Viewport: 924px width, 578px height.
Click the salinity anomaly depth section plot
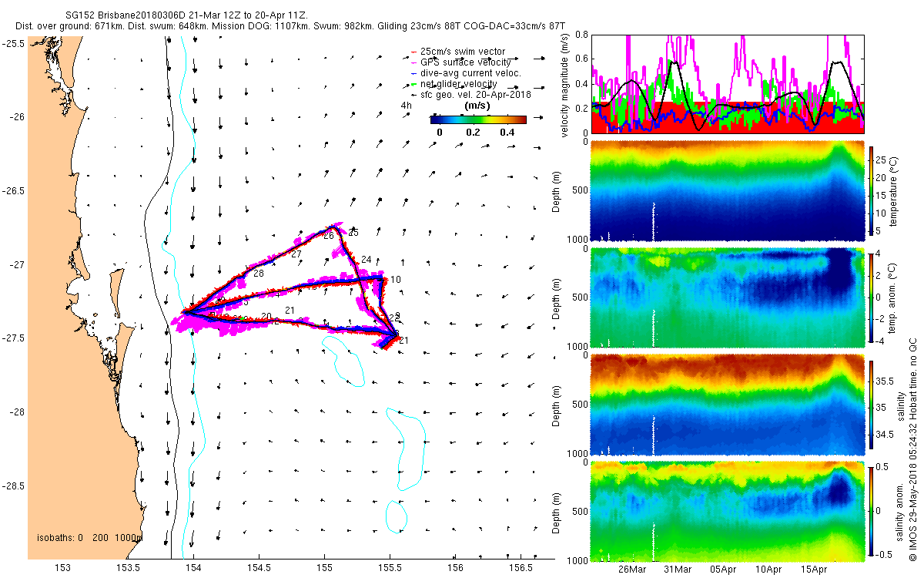coord(727,511)
